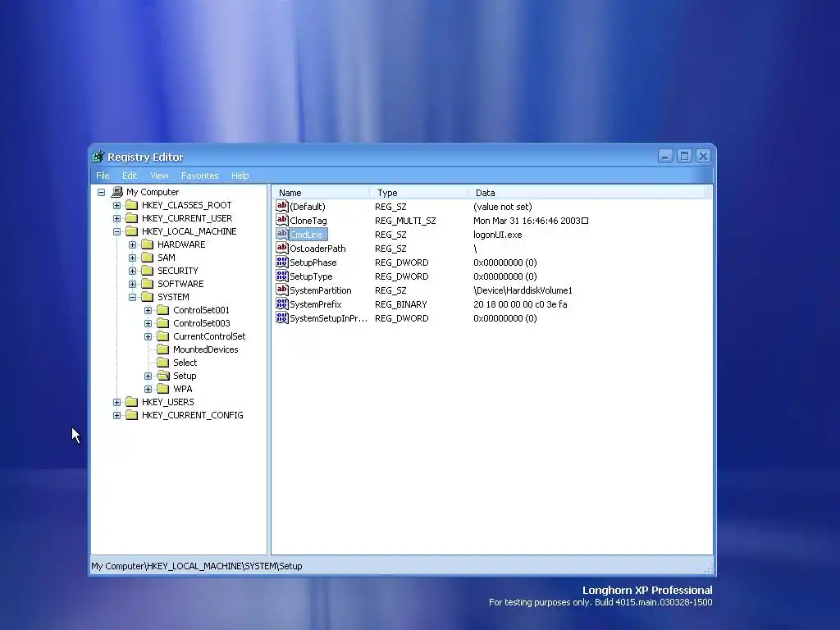The width and height of the screenshot is (840, 630).
Task: Select the SYSTEM folder icon
Action: point(148,297)
